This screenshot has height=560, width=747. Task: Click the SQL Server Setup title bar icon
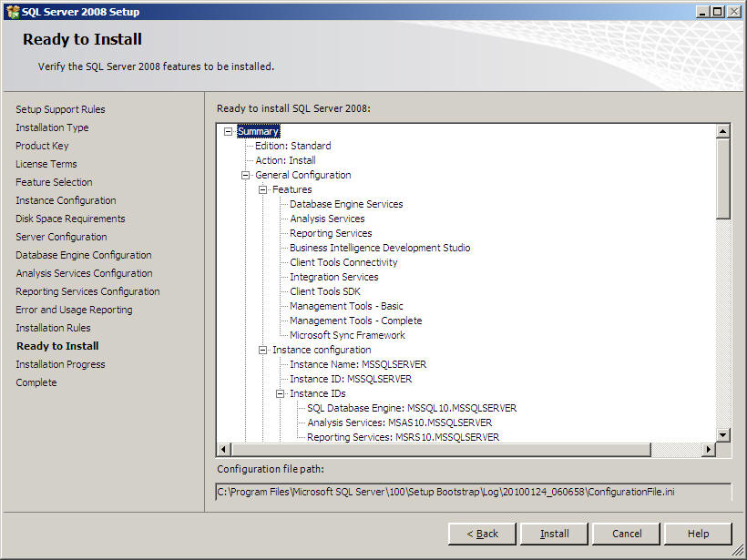pos(13,12)
